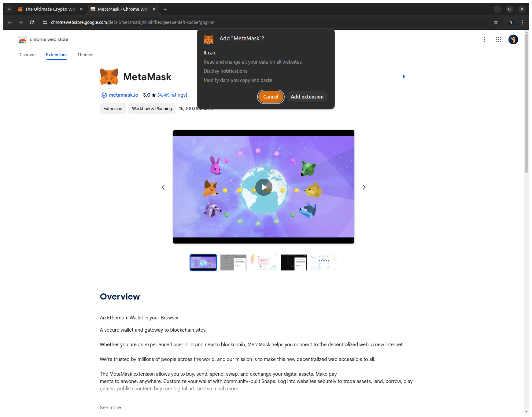This screenshot has width=532, height=417.
Task: Expand overview with See more
Action: (110, 408)
